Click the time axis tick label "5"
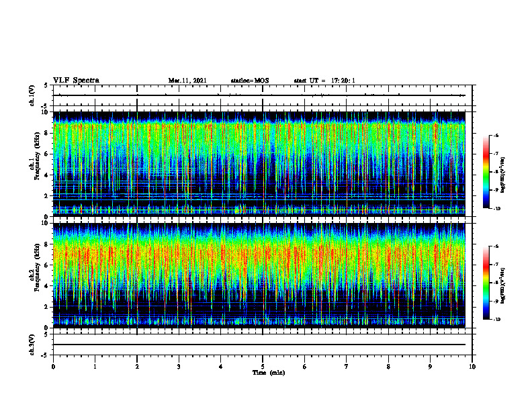Viewport: 532px width, 411px height. 263,367
